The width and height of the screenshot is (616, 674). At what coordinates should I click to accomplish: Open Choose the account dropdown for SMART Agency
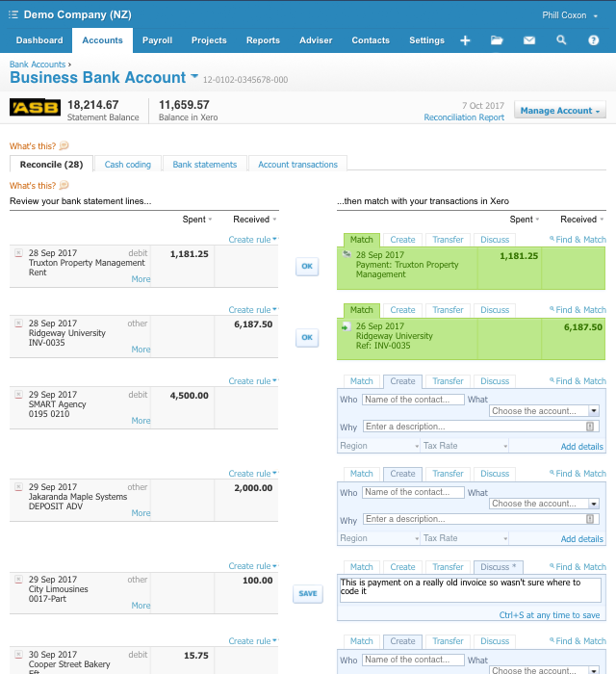click(594, 411)
